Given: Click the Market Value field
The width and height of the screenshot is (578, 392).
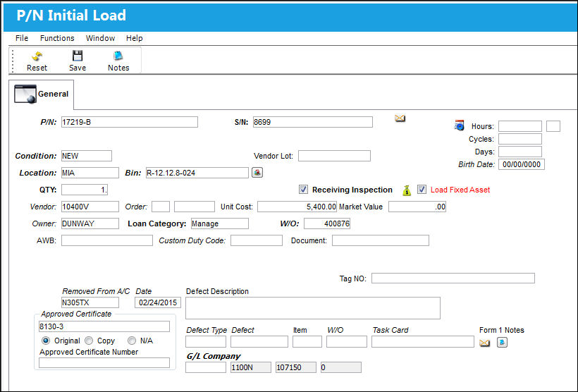Looking at the screenshot, I should pos(417,207).
